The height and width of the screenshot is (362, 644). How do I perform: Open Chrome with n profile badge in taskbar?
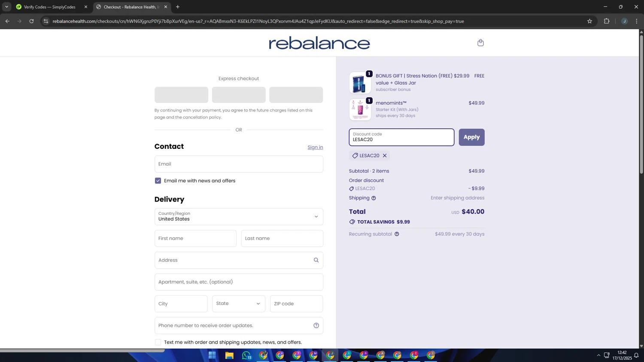[364, 355]
